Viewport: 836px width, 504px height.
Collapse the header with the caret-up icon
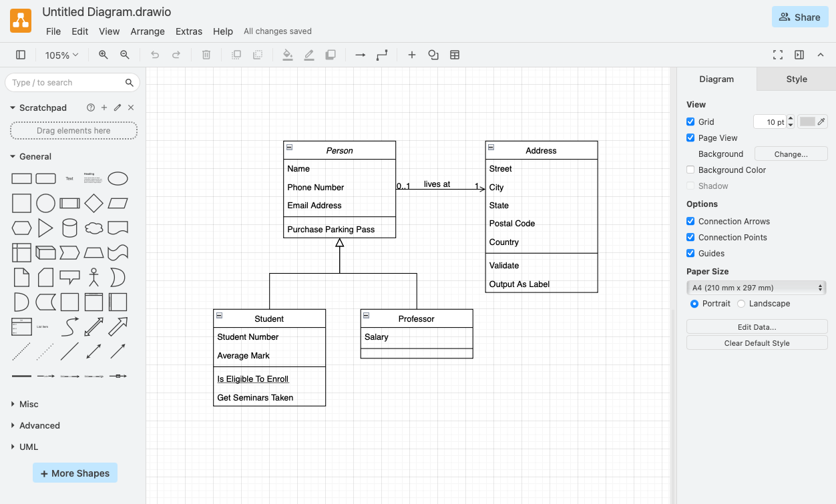(x=821, y=55)
